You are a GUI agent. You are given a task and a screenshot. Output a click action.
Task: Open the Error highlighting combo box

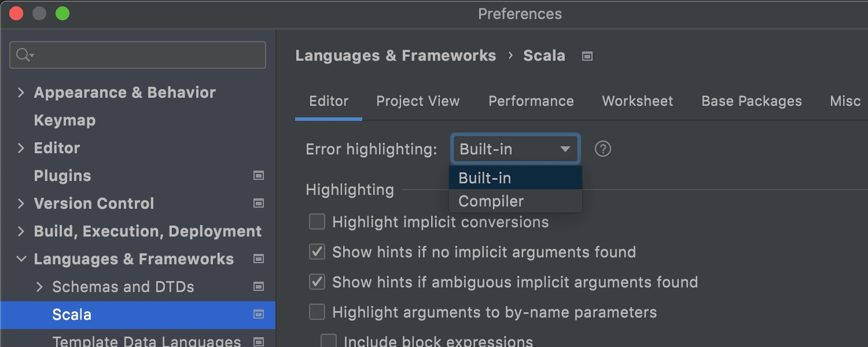coord(515,149)
